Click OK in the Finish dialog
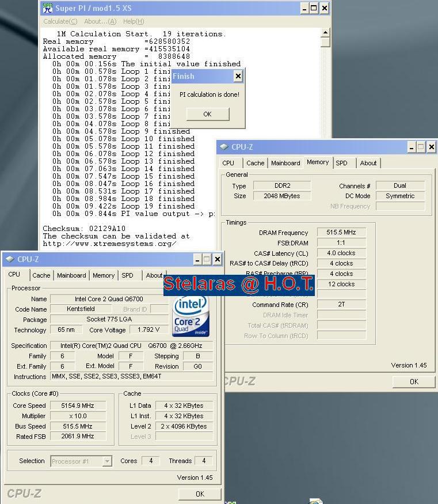This screenshot has width=438, height=504. [x=208, y=114]
